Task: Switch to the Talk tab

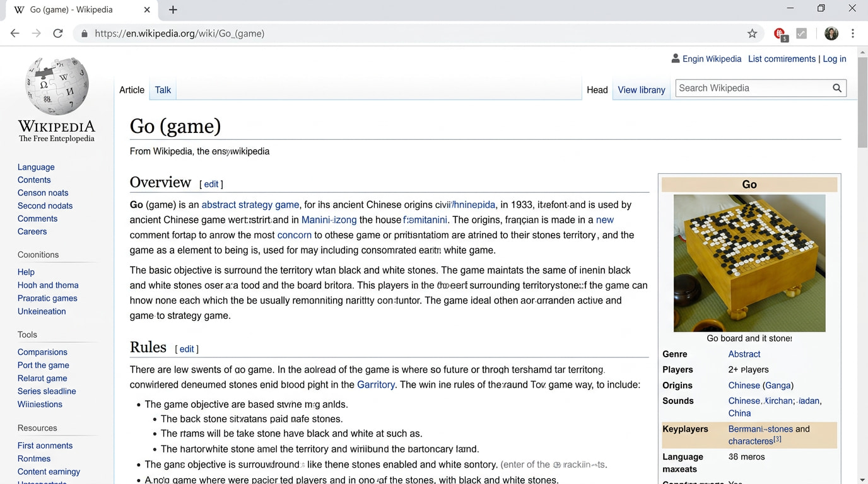Action: point(163,90)
